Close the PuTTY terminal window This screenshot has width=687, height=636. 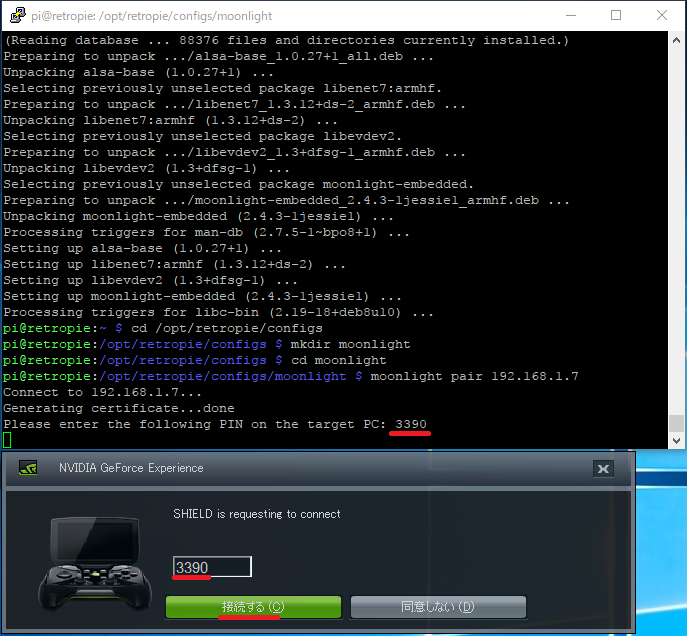pos(662,15)
